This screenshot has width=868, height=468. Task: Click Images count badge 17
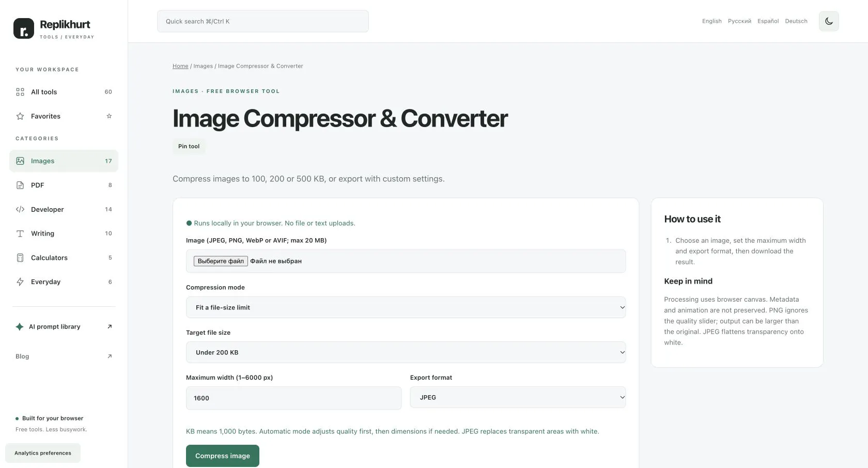(109, 161)
